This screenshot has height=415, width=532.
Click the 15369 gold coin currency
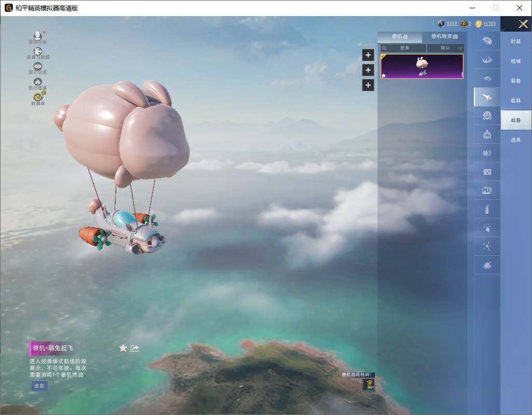pyautogui.click(x=485, y=24)
